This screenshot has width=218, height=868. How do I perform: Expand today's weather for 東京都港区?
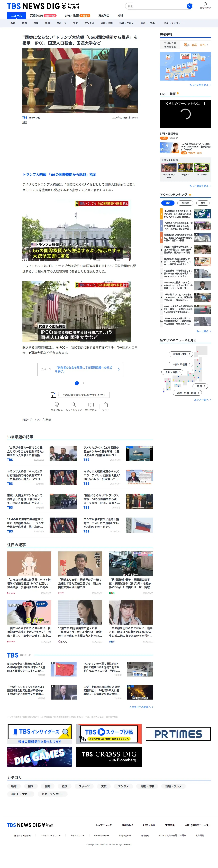[x=185, y=45]
